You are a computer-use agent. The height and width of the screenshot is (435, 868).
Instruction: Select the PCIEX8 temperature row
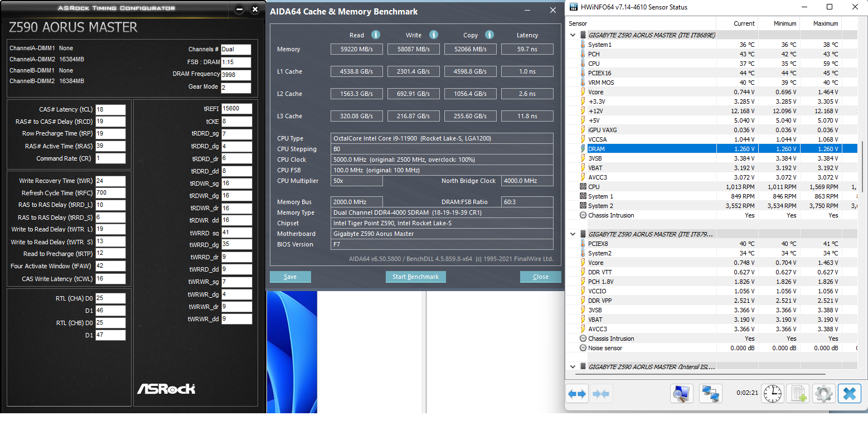pos(712,244)
